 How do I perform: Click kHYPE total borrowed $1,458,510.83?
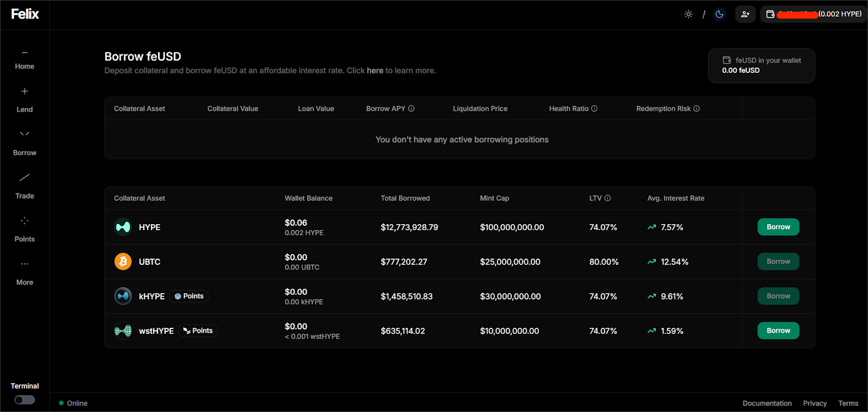pos(407,296)
